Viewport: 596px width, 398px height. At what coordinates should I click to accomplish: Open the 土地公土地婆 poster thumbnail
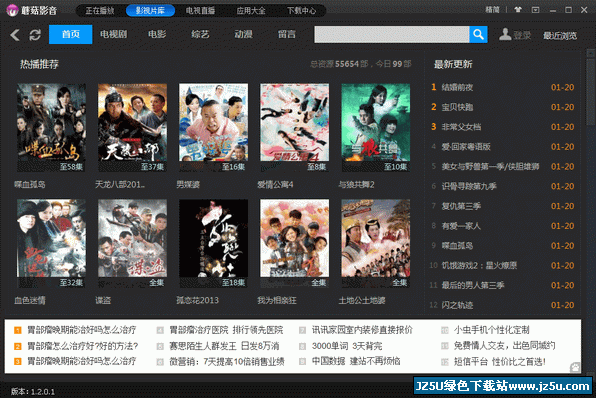click(376, 243)
